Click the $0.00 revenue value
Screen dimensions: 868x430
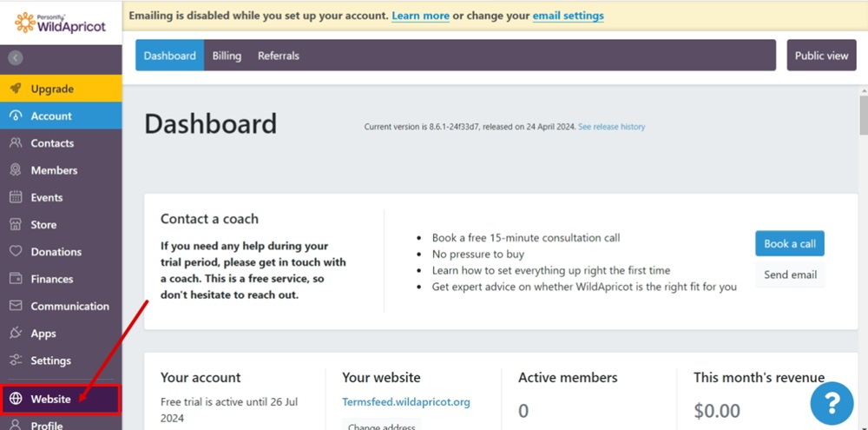pos(717,411)
